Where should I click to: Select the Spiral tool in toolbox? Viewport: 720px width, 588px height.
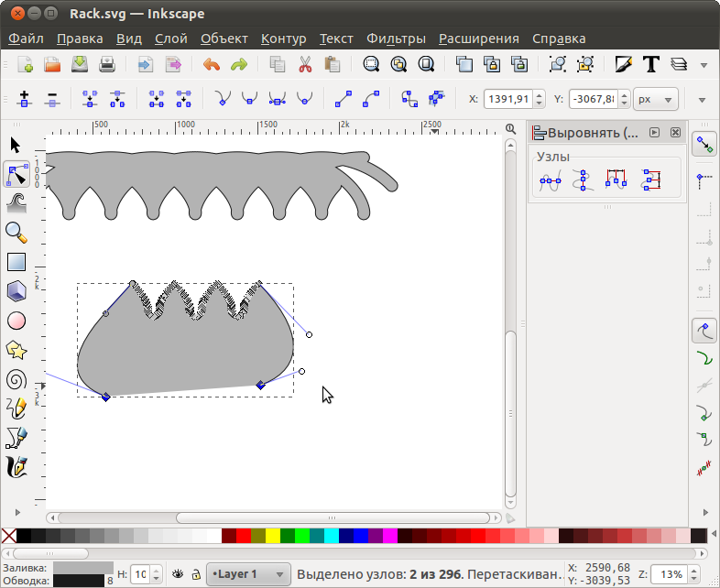16,379
